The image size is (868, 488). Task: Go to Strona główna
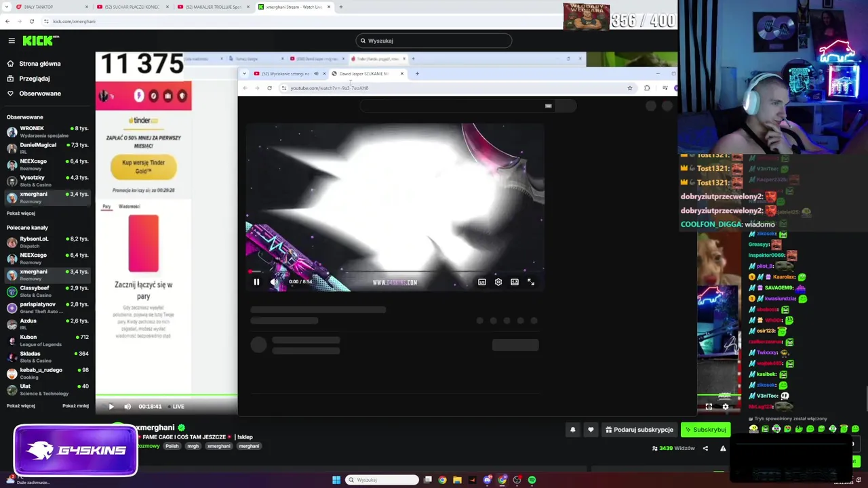(x=40, y=64)
